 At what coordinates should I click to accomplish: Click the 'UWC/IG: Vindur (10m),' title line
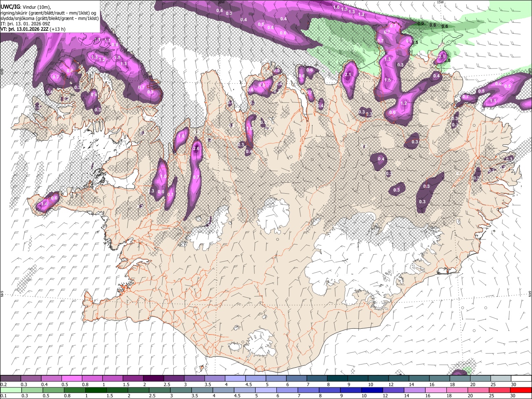(26, 6)
